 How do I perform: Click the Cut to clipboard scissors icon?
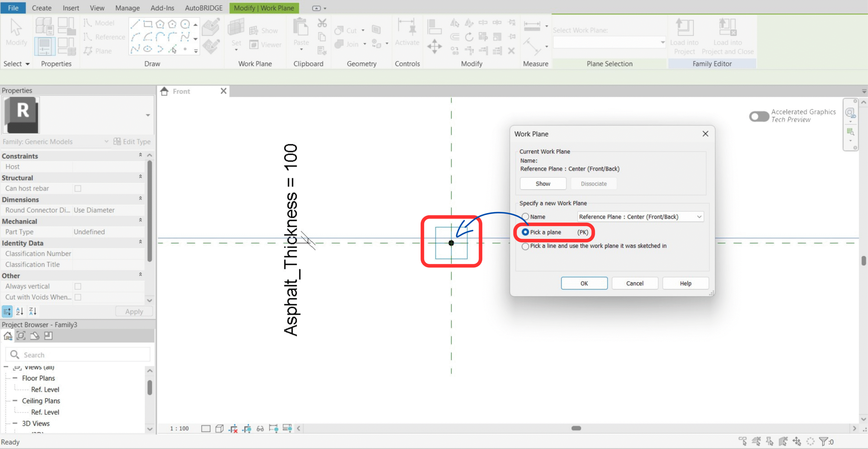322,23
